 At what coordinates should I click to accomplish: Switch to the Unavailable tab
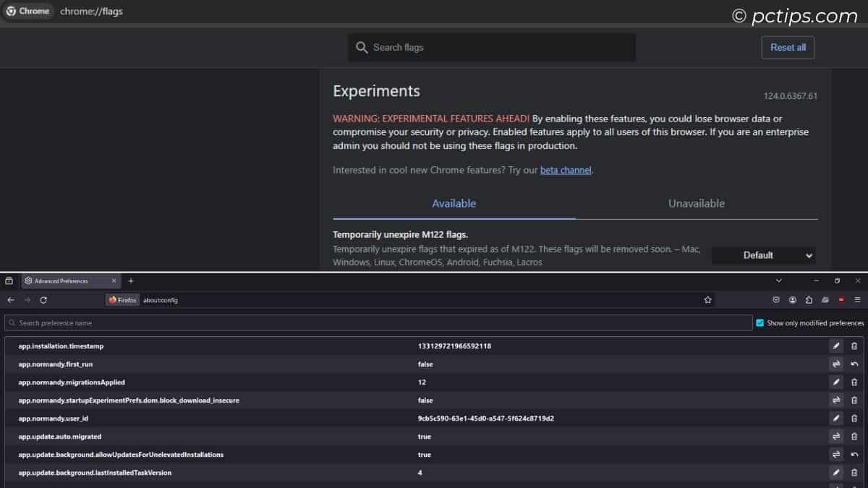pyautogui.click(x=695, y=203)
